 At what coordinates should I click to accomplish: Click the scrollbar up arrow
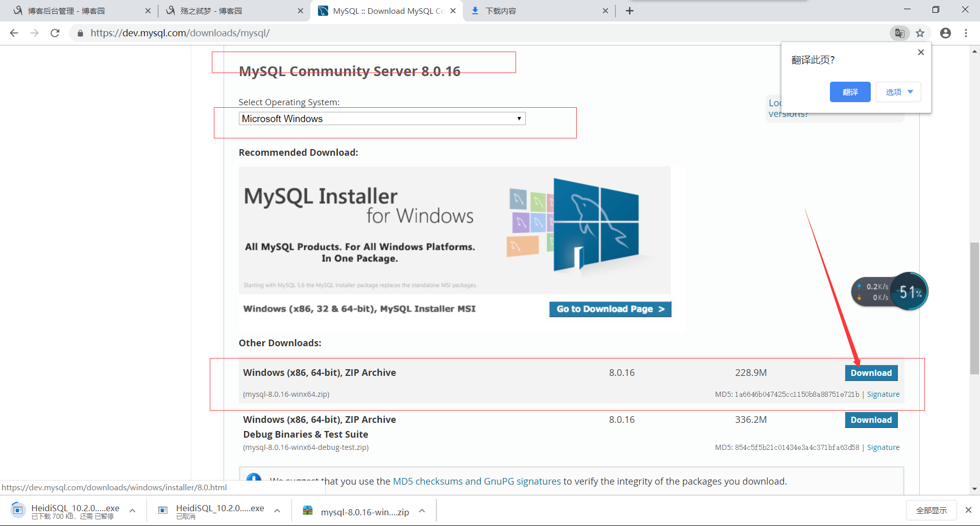point(974,51)
